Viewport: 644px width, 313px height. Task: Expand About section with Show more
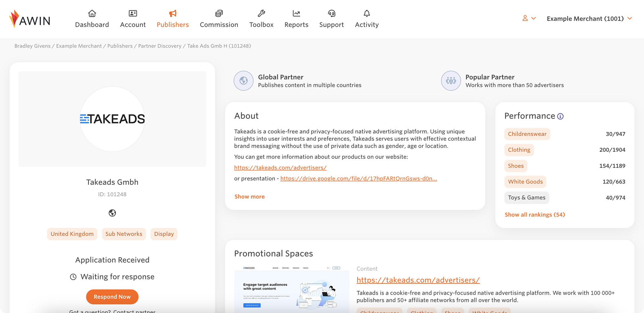tap(250, 197)
